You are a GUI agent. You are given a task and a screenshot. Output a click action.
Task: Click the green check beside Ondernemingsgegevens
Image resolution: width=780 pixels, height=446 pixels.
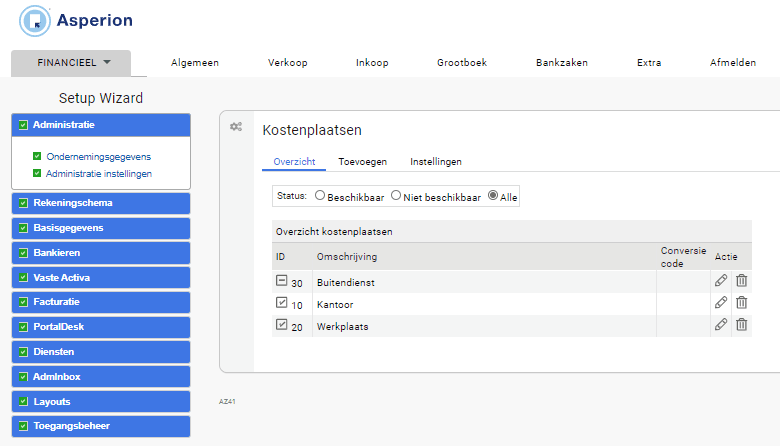point(37,156)
